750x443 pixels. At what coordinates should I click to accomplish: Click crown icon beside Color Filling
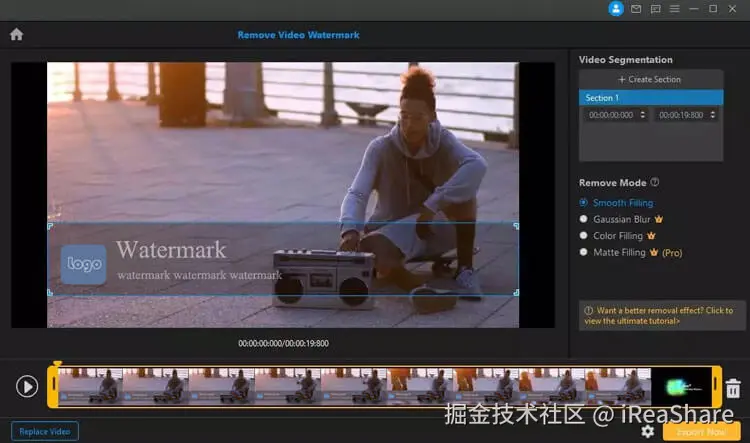tap(651, 235)
